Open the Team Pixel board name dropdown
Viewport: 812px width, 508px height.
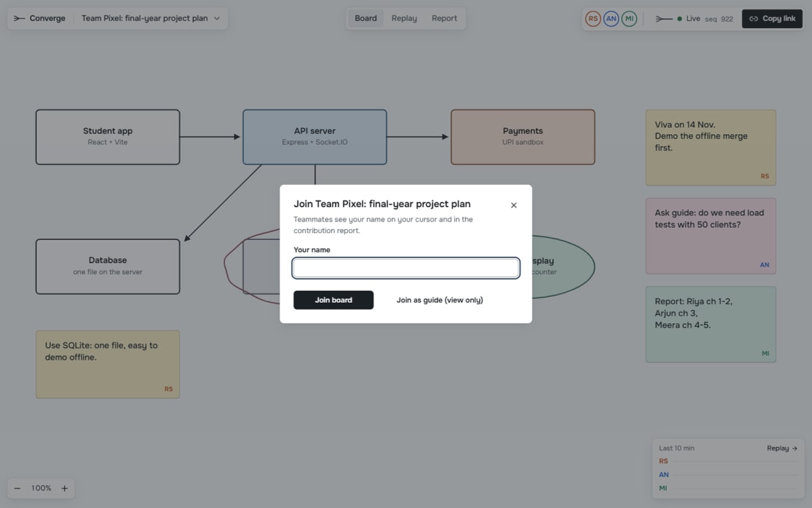151,18
